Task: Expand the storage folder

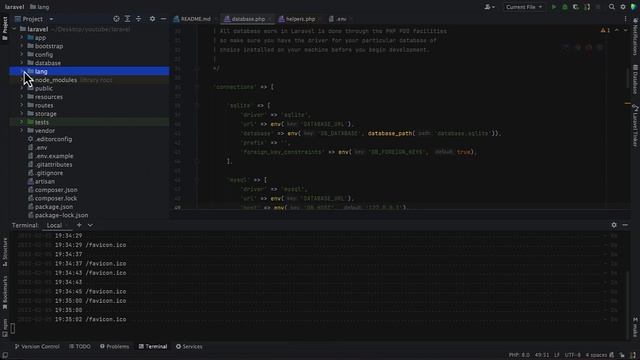Action: (x=22, y=113)
